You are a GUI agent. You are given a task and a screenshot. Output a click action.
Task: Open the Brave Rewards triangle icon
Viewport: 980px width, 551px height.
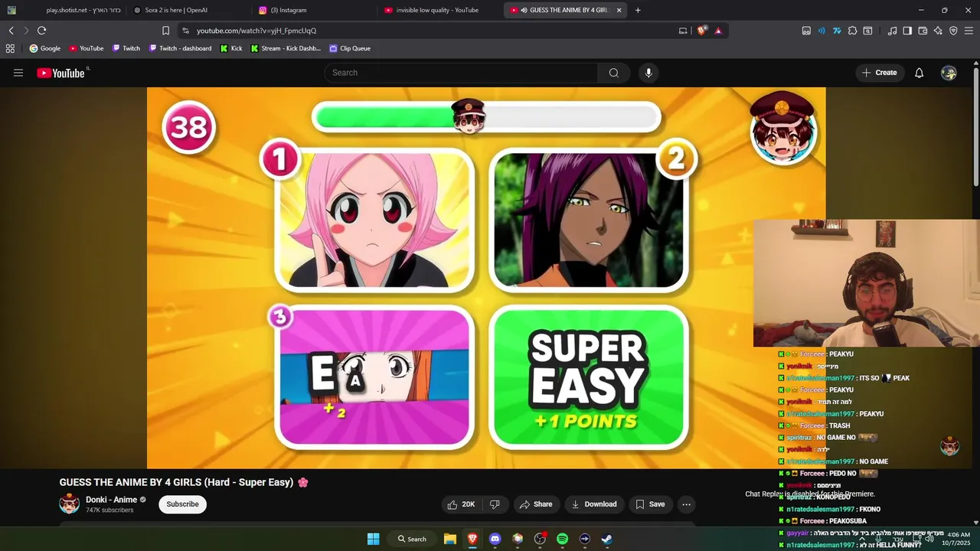click(x=718, y=31)
